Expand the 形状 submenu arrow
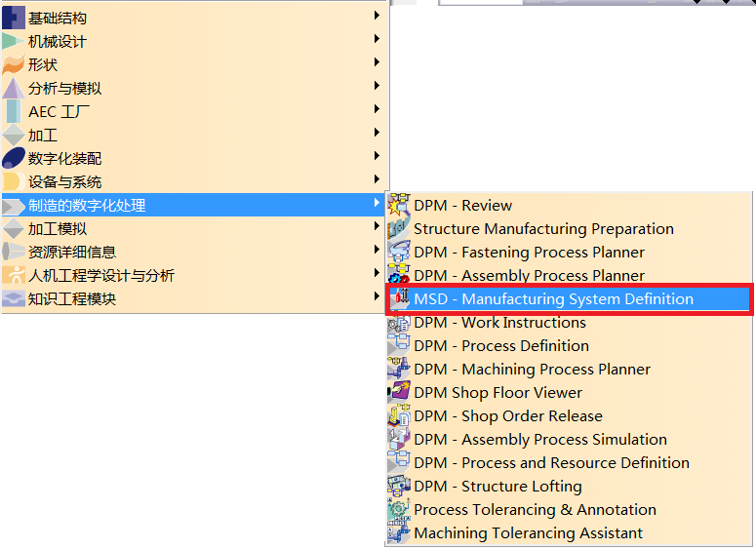Screen dimensions: 756x549 377,62
